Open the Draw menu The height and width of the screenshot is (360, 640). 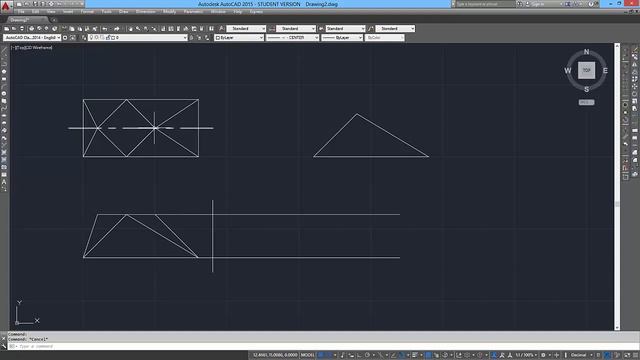point(123,12)
